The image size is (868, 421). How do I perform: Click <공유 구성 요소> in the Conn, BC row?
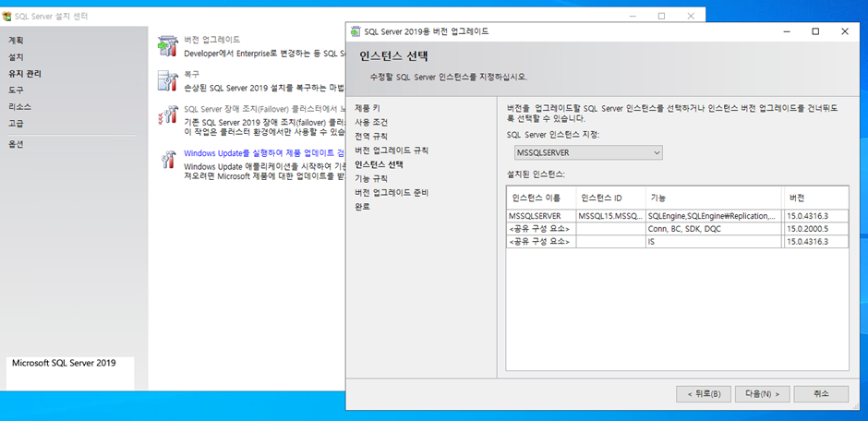tap(541, 229)
